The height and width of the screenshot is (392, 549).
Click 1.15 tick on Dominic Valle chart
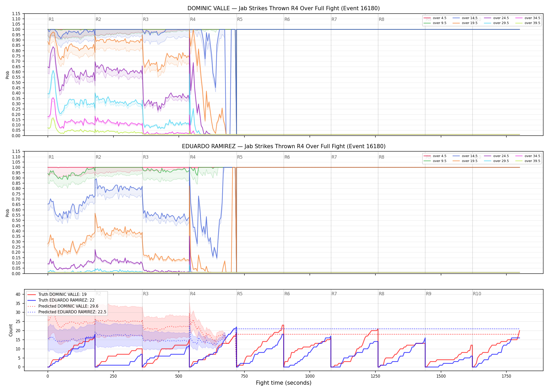point(16,14)
